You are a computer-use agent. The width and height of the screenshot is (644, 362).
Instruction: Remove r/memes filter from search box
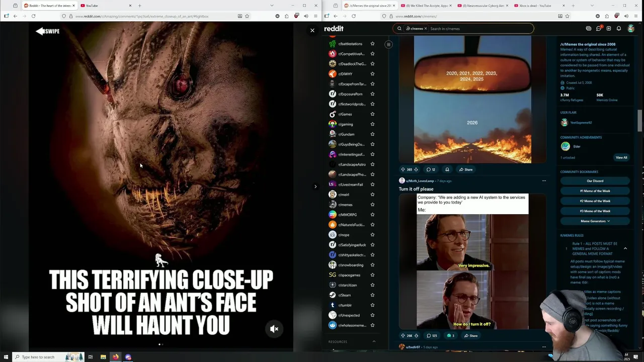tap(426, 29)
